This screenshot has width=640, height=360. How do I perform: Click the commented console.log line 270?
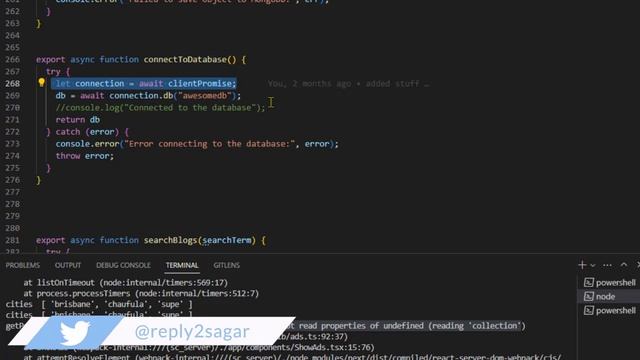click(x=160, y=108)
